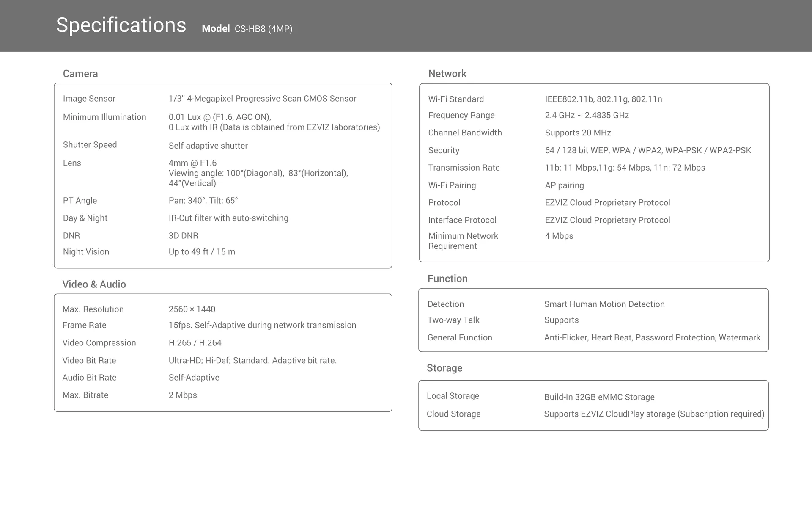Click the model number CS-HB8 (4MP)

tap(263, 29)
